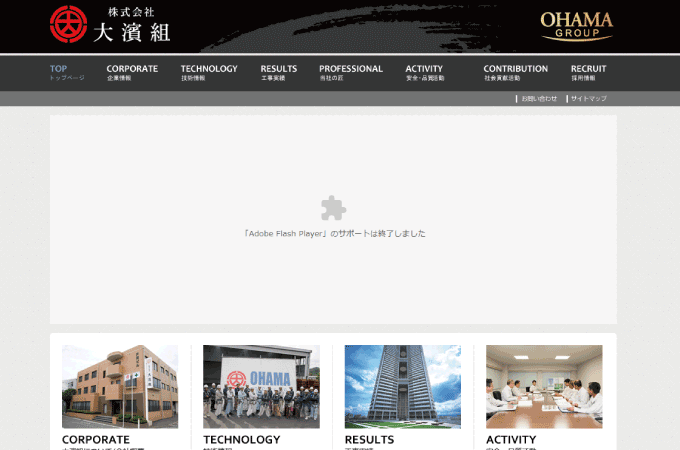Screen dimensions: 680x450
Task: Click the 株式会社 大濱組 company name
Action: (132, 24)
